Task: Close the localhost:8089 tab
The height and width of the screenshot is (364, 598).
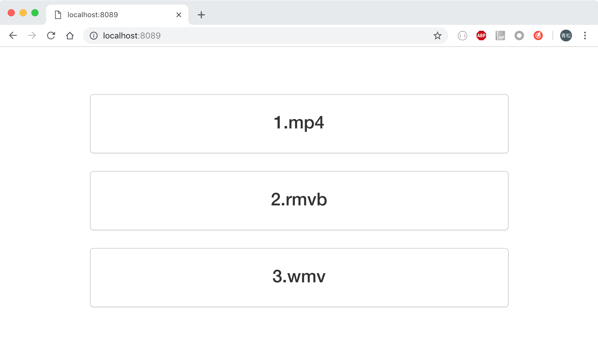Action: coord(179,15)
